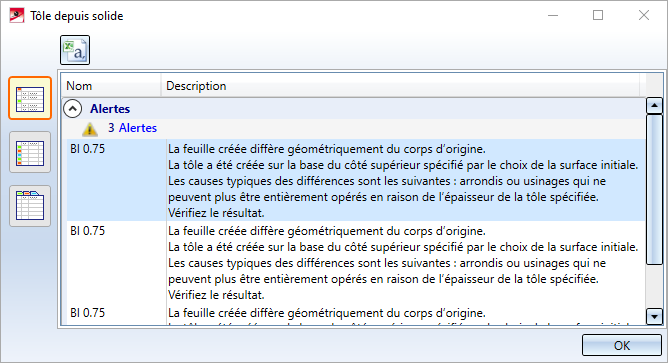The width and height of the screenshot is (668, 363).
Task: Click the scrollbar up arrow
Action: click(x=654, y=105)
